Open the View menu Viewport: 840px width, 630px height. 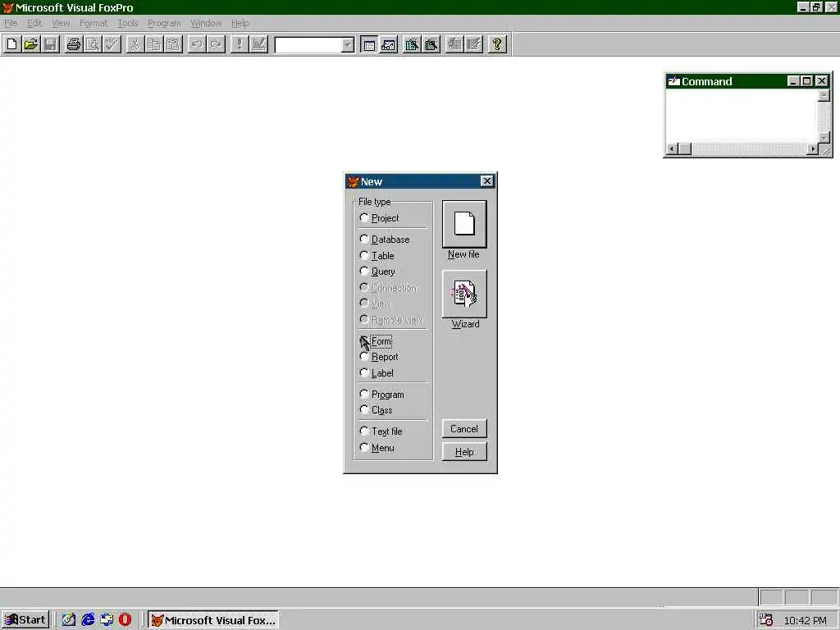61,23
